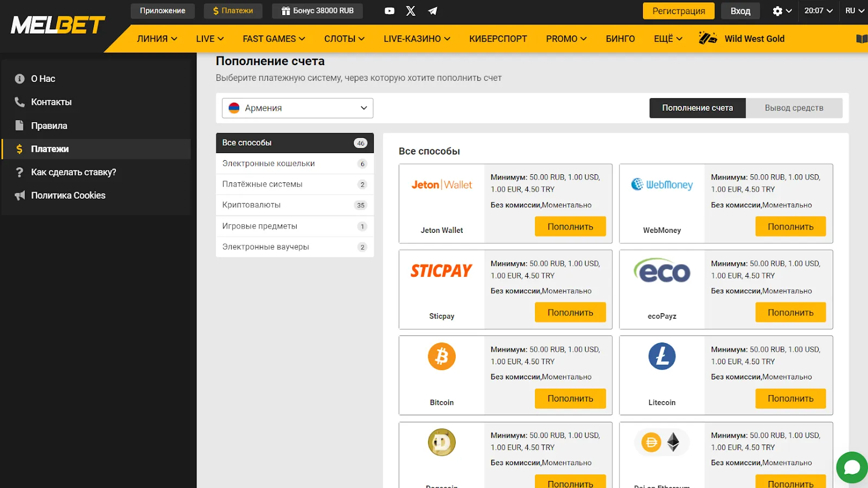The image size is (868, 488).
Task: Click the Регистрация button
Action: [x=679, y=11]
